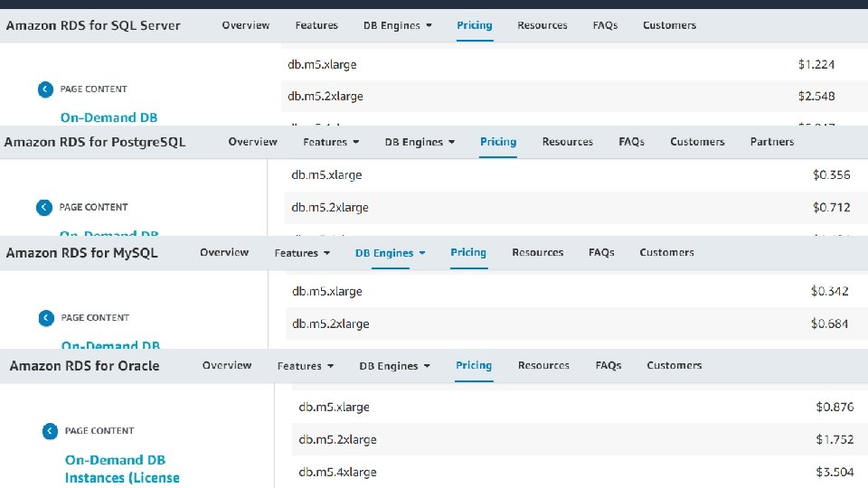Select Pricing tab for PostgreSQL
The image size is (868, 488).
pos(498,142)
